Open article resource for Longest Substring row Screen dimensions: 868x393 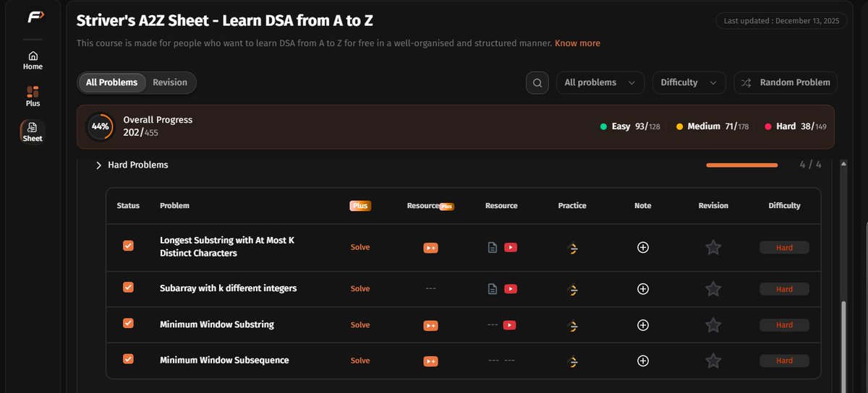[x=493, y=247]
